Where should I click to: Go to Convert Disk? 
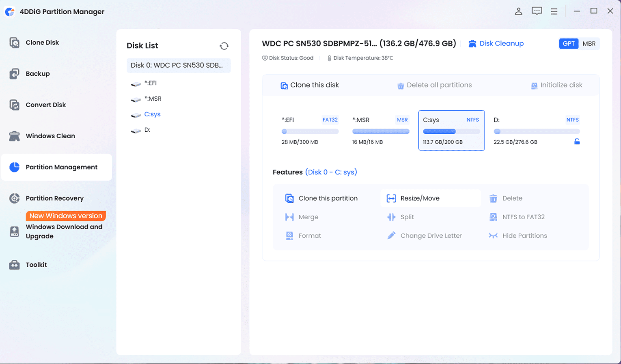45,105
